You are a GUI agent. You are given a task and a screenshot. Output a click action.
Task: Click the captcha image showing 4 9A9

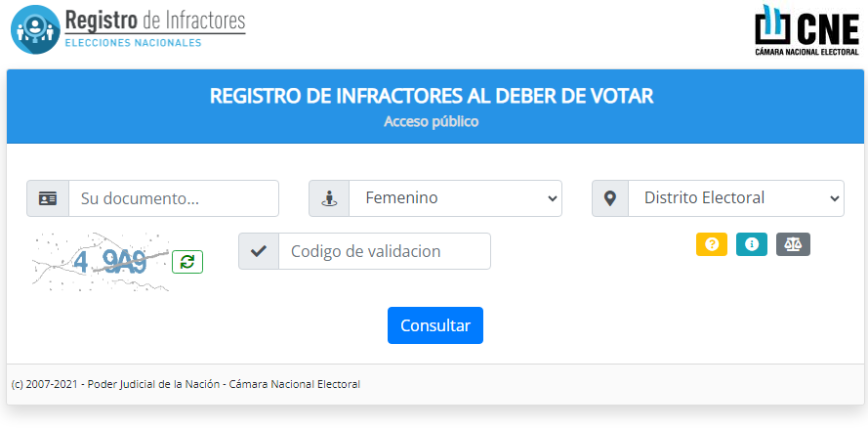click(x=101, y=262)
